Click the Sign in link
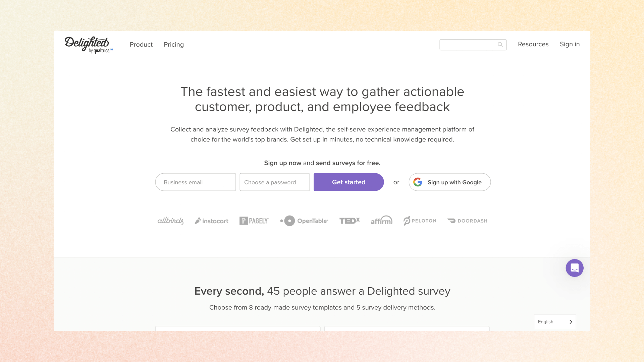 click(x=569, y=44)
